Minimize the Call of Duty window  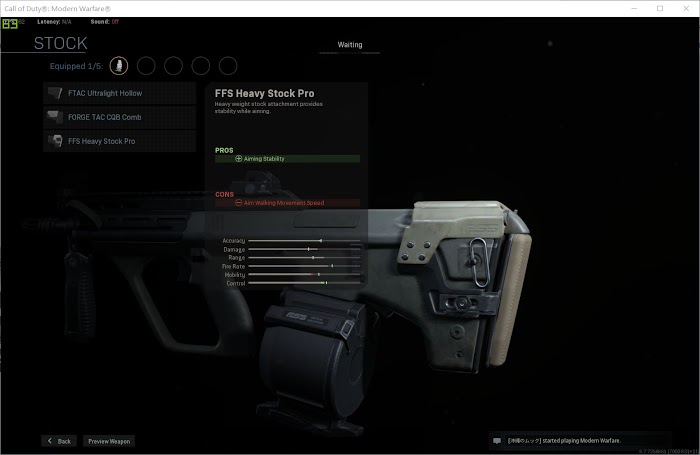tap(634, 8)
